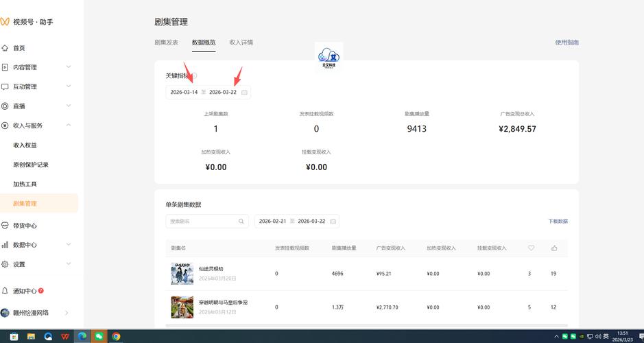Click the horizontal scrollbar under the table
The image size is (644, 343).
(x=367, y=326)
